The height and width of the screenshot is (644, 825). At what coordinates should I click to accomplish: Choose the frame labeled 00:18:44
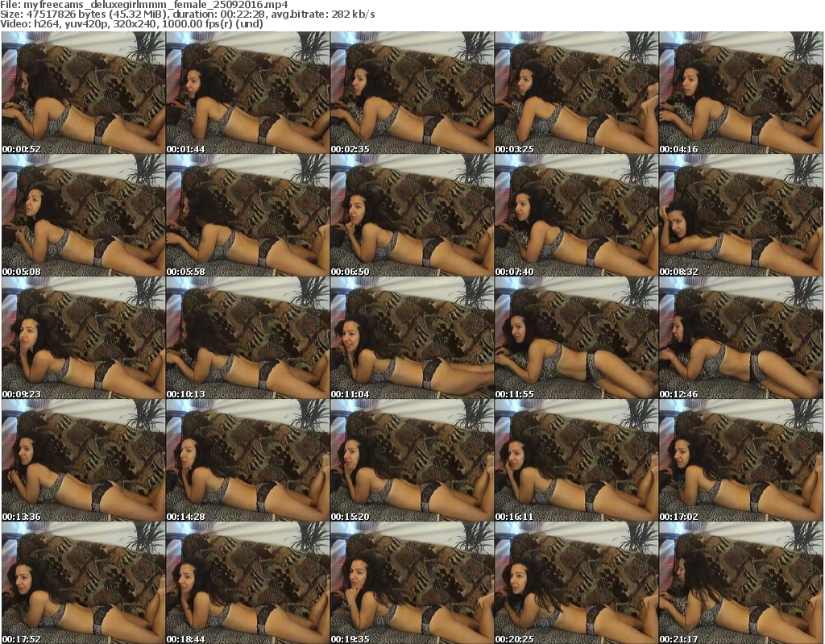point(248,583)
